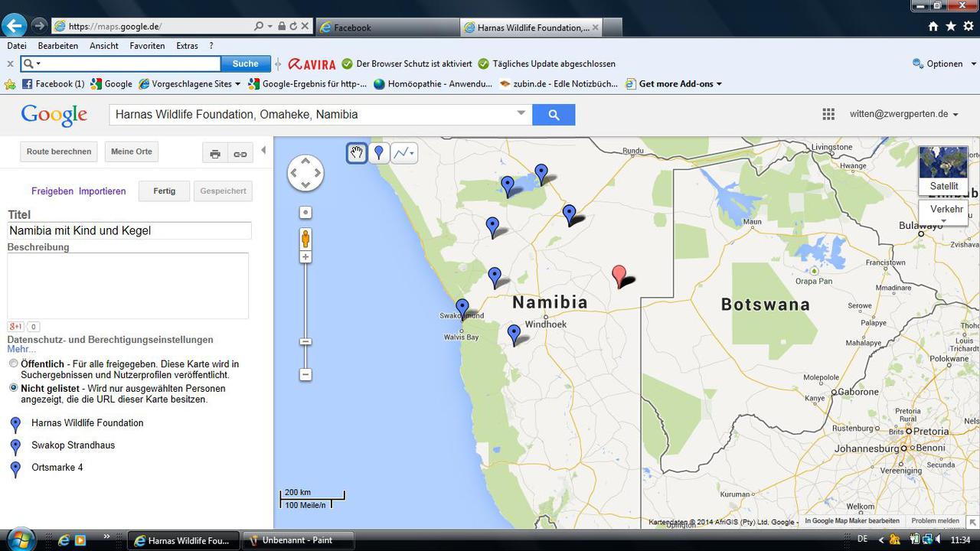Click the link chain icon

(x=240, y=154)
